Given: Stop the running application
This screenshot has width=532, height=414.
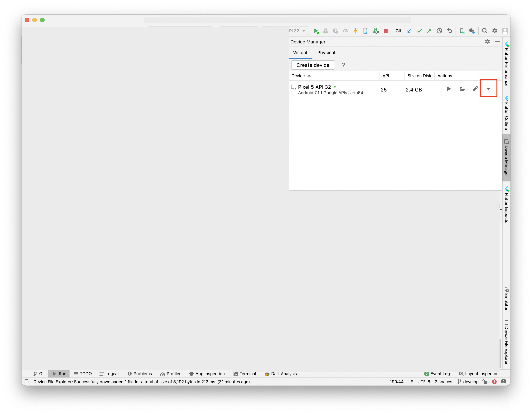Looking at the screenshot, I should 386,31.
